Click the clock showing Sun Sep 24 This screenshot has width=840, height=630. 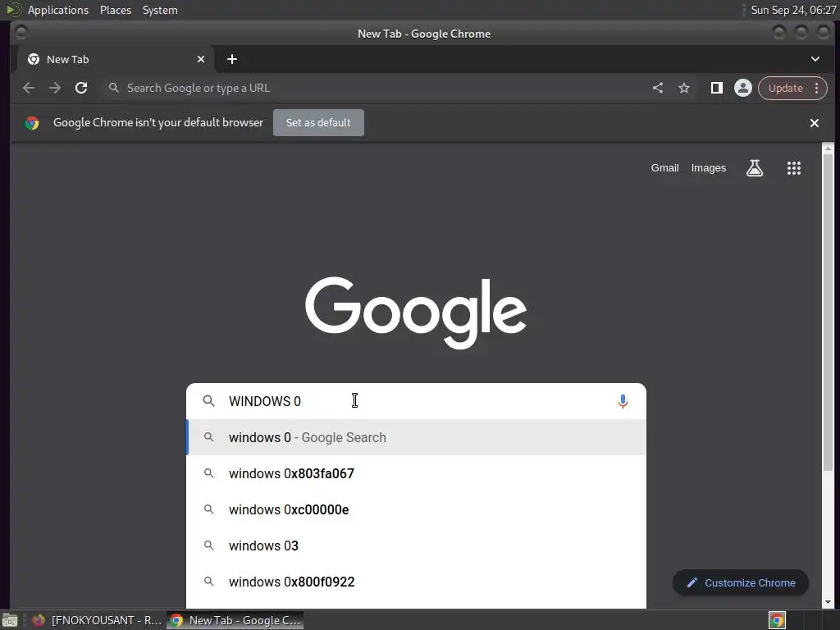793,10
